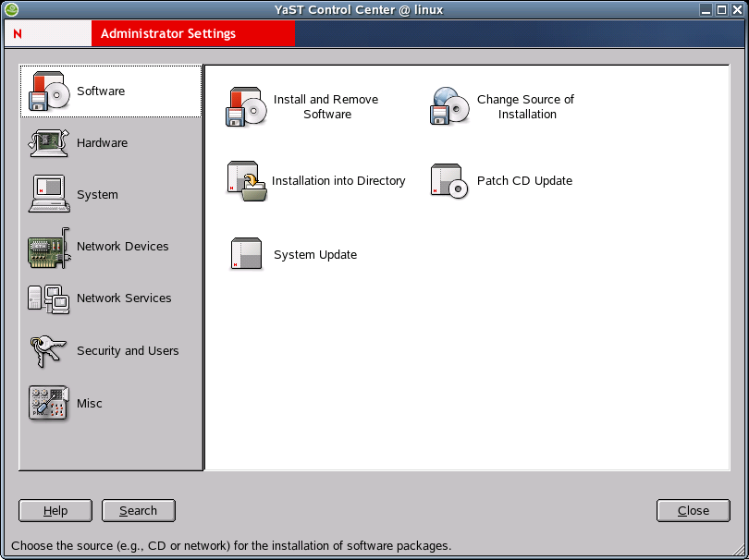The image size is (749, 560).
Task: Minimize the YaST Control Center window
Action: point(706,9)
